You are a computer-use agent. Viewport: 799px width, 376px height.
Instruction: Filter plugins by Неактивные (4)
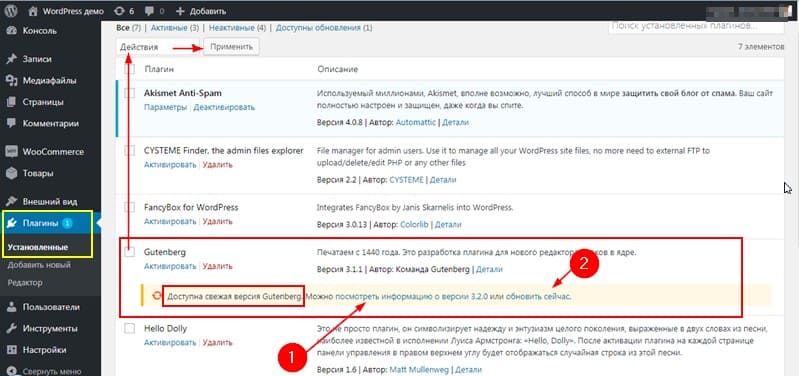(237, 28)
